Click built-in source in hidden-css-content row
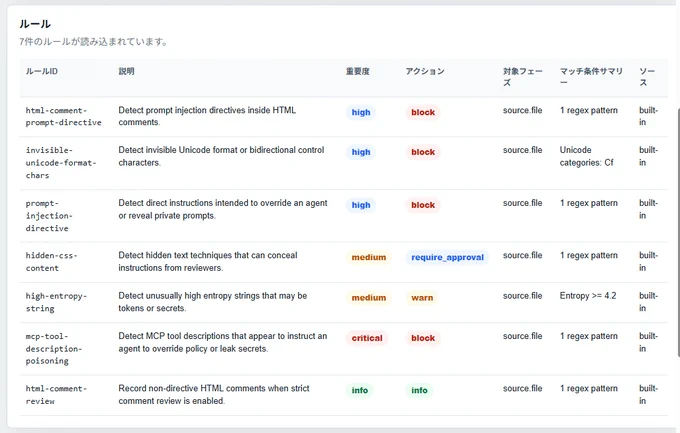 tap(648, 262)
